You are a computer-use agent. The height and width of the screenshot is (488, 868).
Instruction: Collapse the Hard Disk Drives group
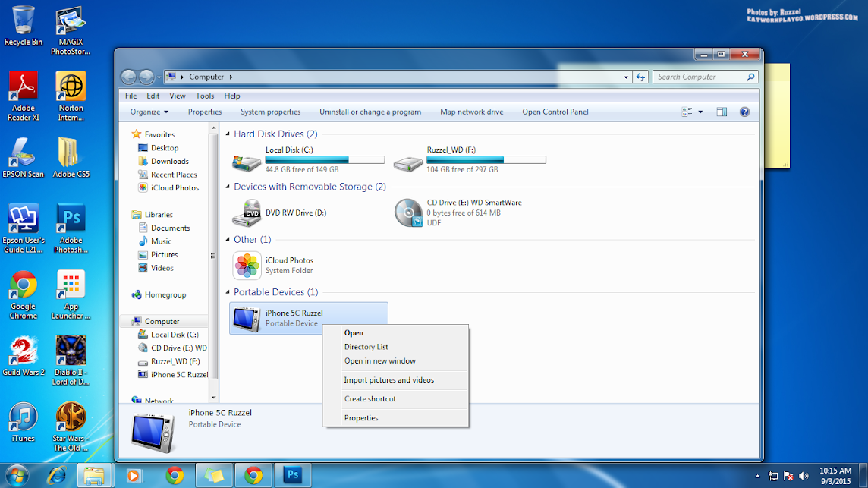(x=228, y=134)
